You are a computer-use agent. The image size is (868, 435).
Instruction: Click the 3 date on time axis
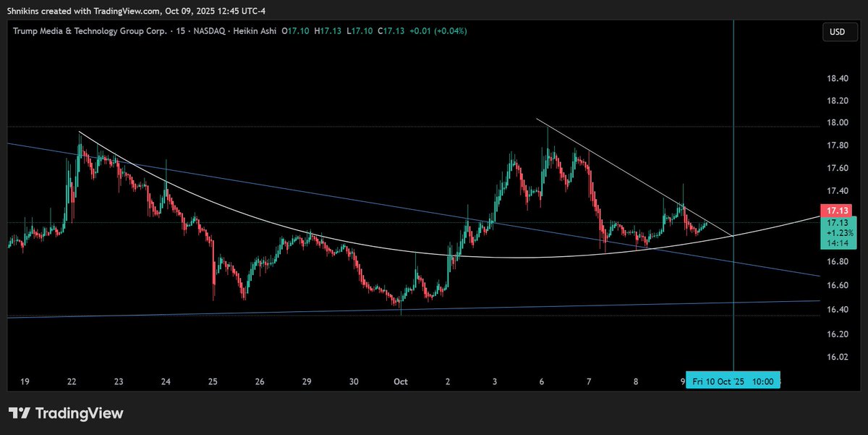[495, 381]
